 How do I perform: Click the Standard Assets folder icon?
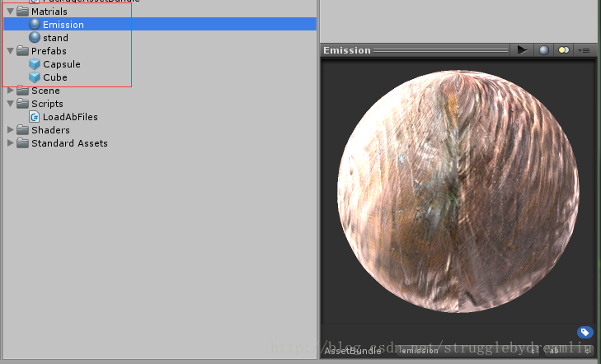22,142
